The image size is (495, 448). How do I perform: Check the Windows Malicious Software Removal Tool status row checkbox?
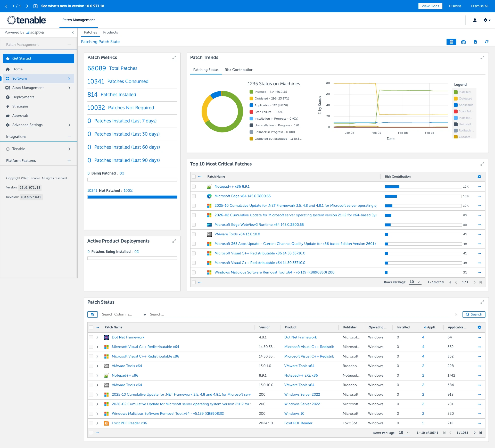tap(91, 414)
